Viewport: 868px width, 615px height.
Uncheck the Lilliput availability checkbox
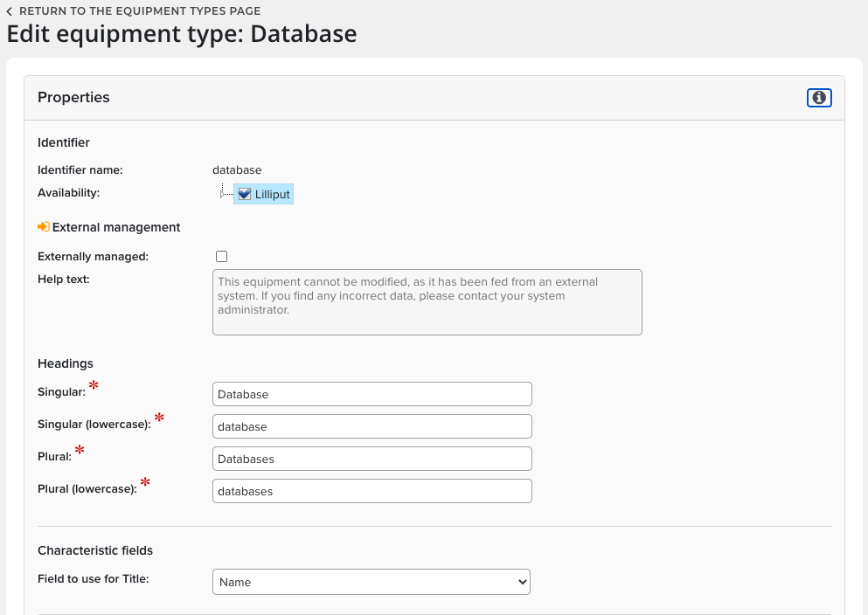[245, 194]
